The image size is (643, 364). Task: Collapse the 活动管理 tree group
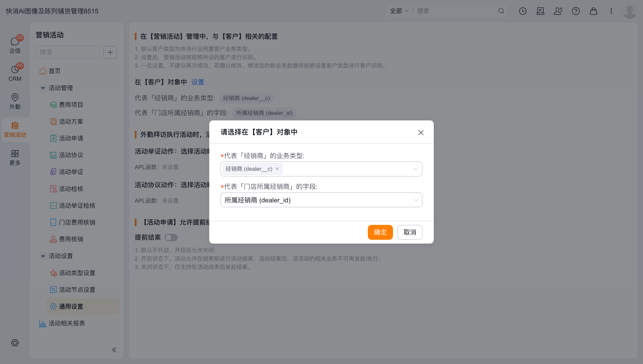tap(43, 88)
